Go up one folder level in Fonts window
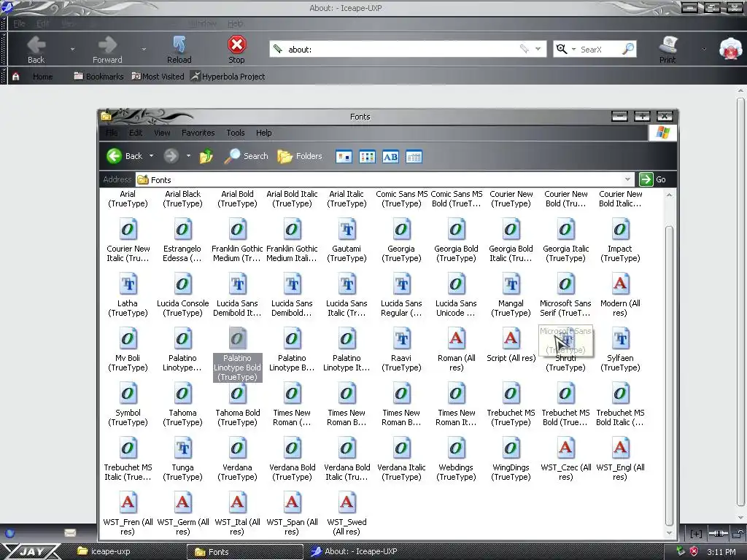The width and height of the screenshot is (747, 560). pyautogui.click(x=206, y=156)
